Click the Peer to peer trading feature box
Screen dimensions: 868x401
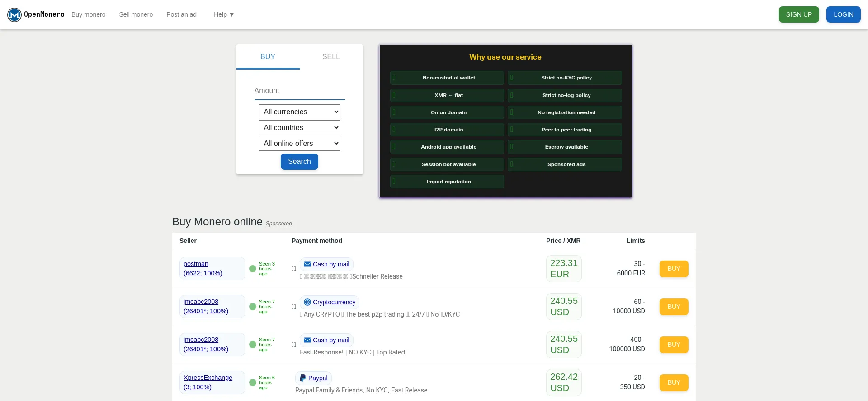point(565,130)
